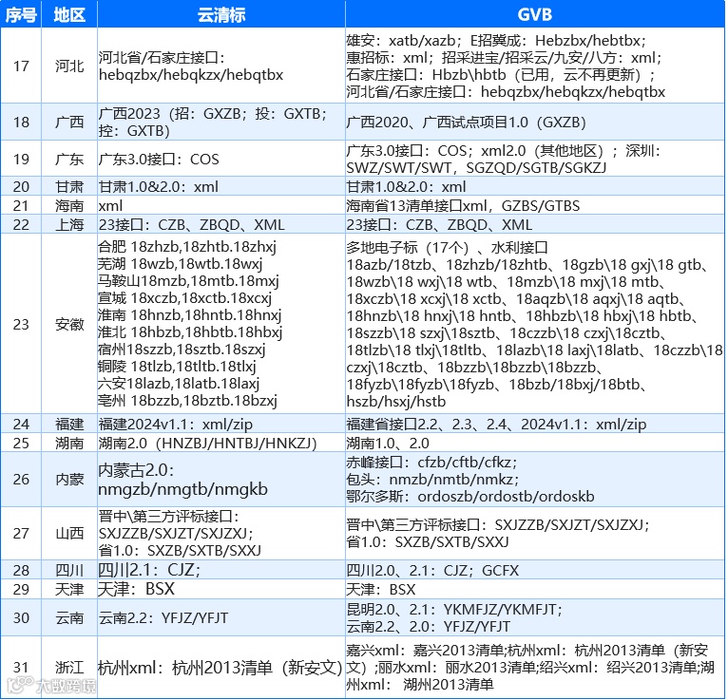Click 云清标 cell with hebqzbx/hebqkzx/hebqtbx for 河北
This screenshot has width=728, height=700.
(x=221, y=66)
